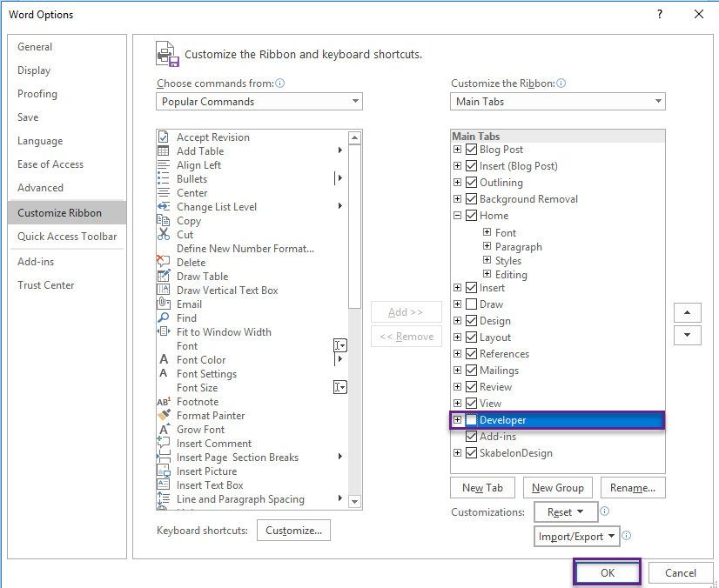Image resolution: width=719 pixels, height=588 pixels.
Task: Click the Delete comment icon
Action: 164,261
